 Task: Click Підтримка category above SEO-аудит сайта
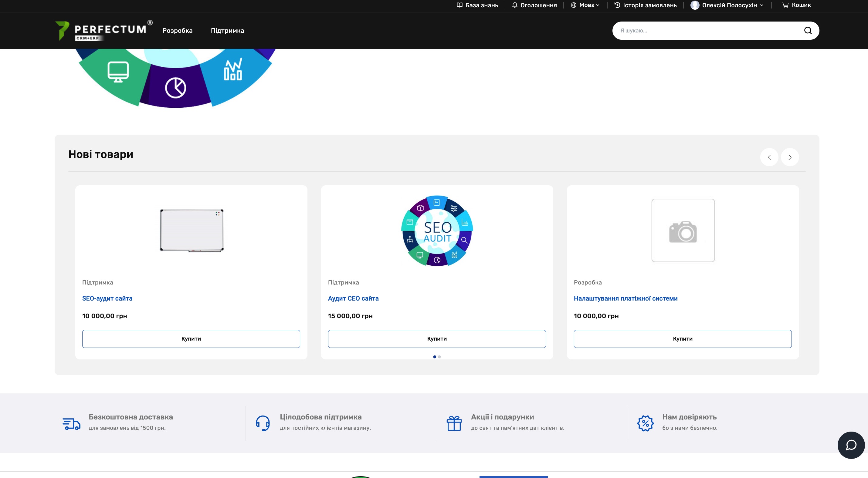click(97, 282)
